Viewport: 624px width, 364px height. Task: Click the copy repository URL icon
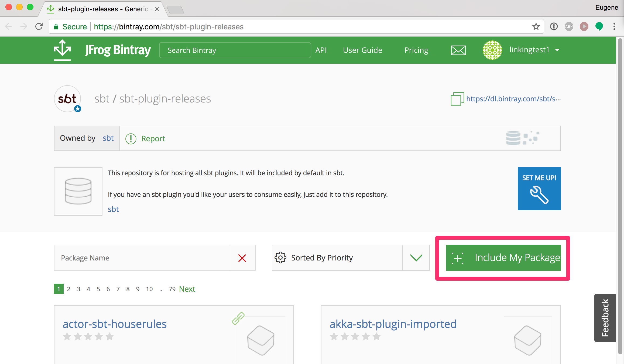point(457,99)
